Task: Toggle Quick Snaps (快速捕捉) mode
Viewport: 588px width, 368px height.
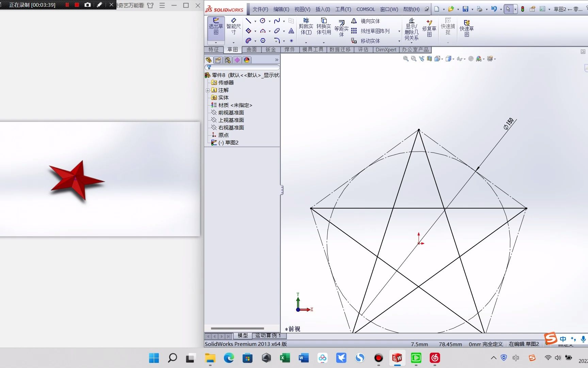Action: point(447,27)
